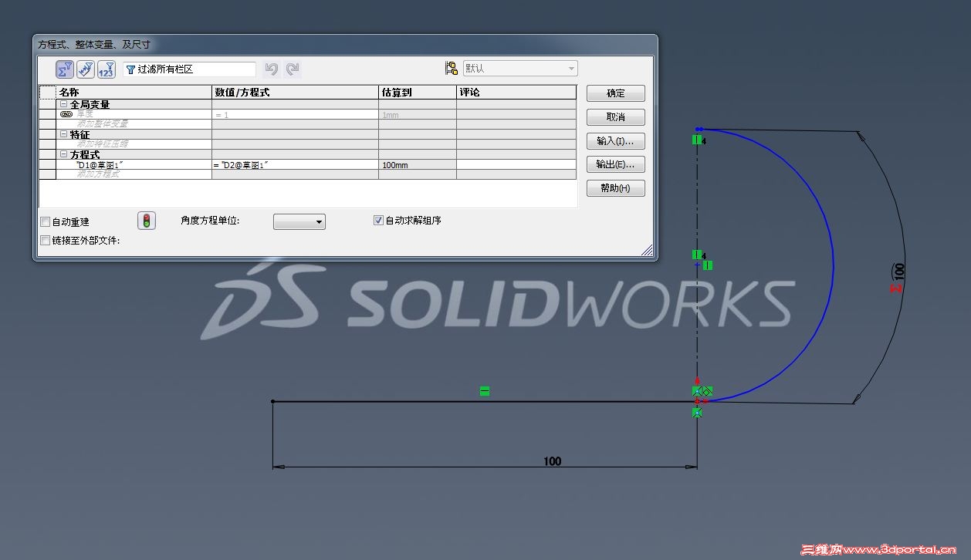Click the arc length 100 dimension text

[x=899, y=272]
